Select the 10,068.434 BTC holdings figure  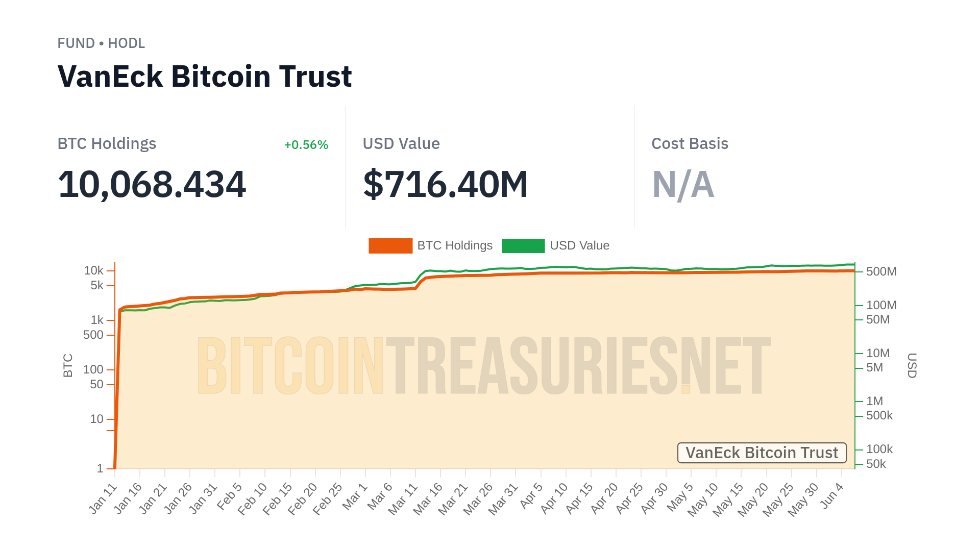point(152,184)
